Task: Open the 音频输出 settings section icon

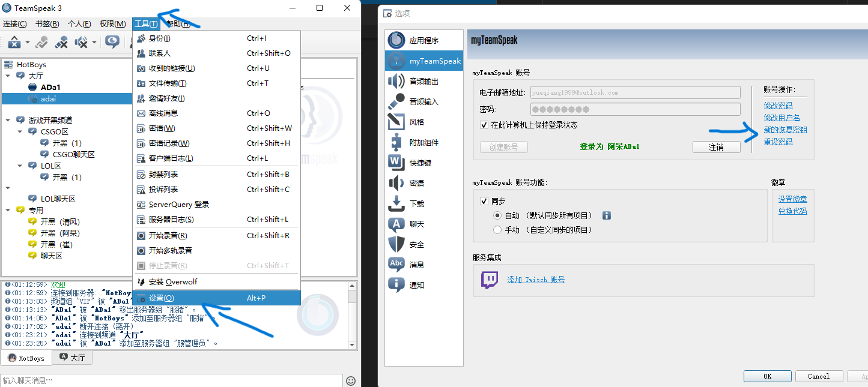Action: pos(397,83)
